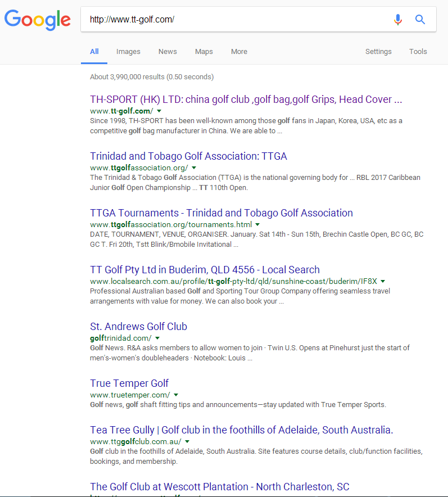Switch to the News tab

168,51
